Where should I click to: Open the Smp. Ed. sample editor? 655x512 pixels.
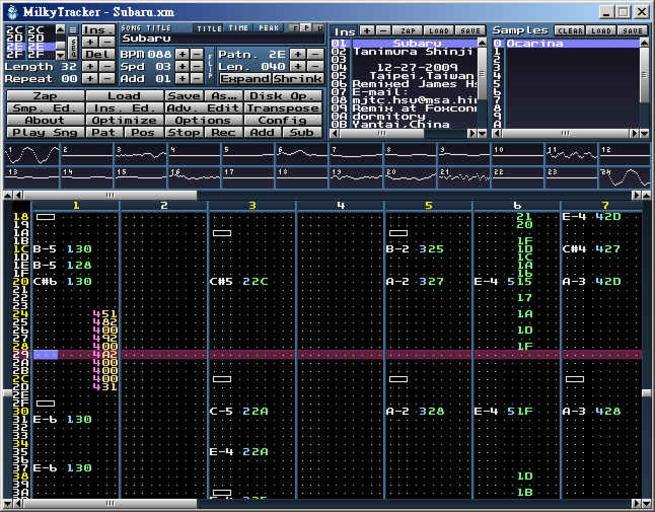click(x=44, y=108)
